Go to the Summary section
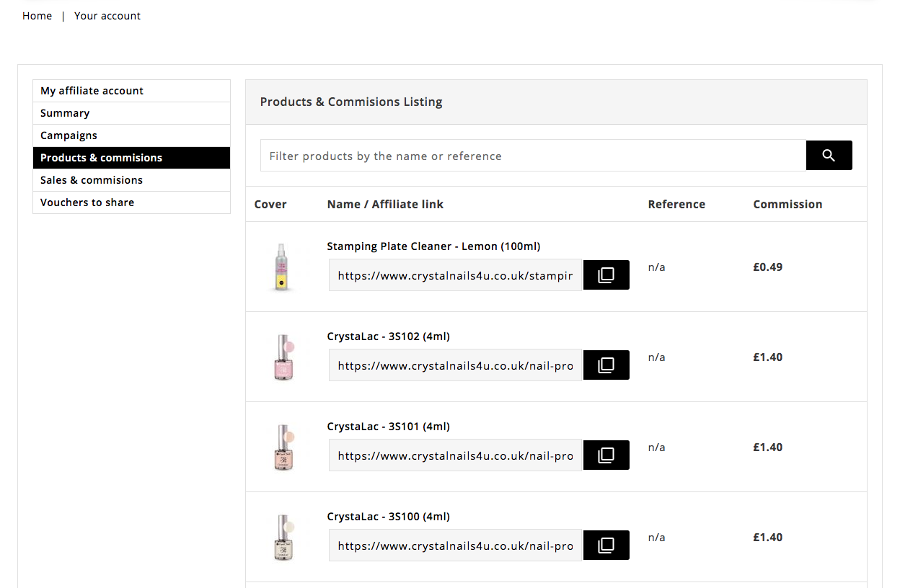 (x=65, y=113)
